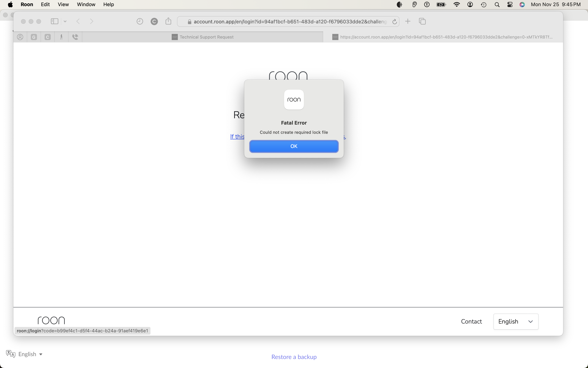The width and height of the screenshot is (588, 368).
Task: Click the date and time in menu bar
Action: click(x=555, y=5)
